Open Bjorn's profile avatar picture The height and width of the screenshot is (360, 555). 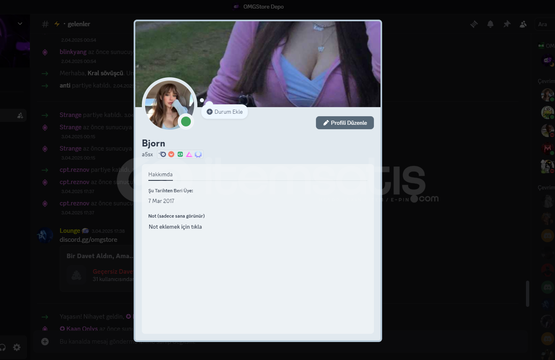pyautogui.click(x=169, y=104)
